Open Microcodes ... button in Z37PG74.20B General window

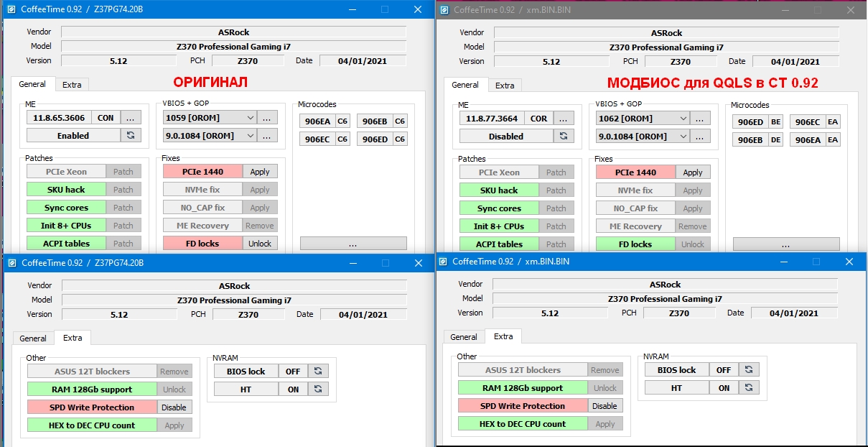353,244
